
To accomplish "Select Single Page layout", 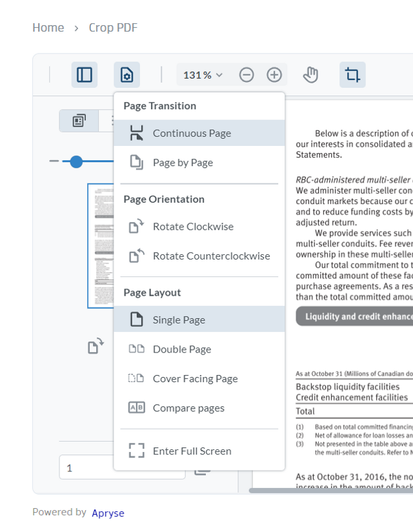I will pyautogui.click(x=199, y=320).
